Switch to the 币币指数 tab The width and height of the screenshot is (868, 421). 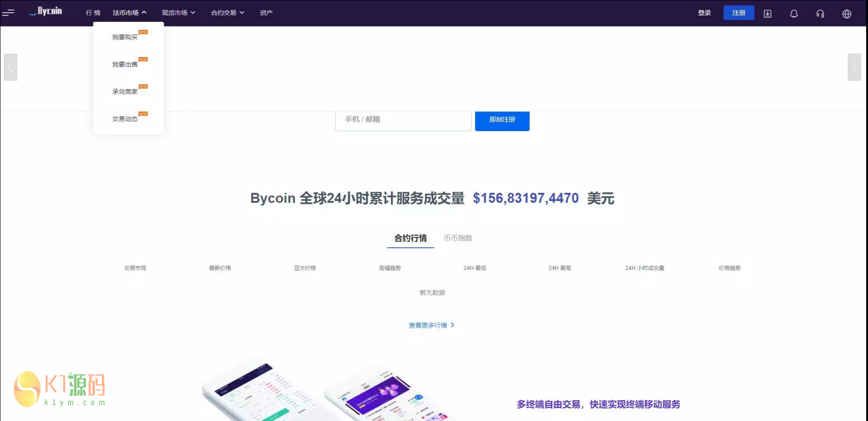[458, 238]
